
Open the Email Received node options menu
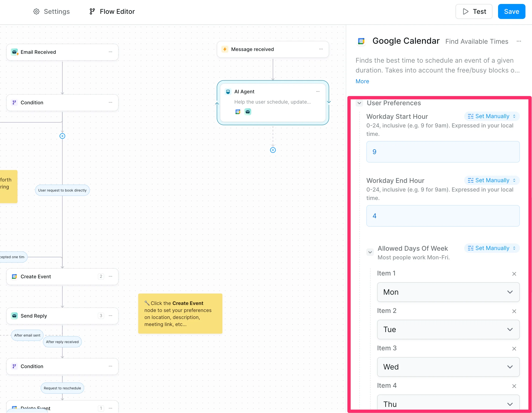110,52
